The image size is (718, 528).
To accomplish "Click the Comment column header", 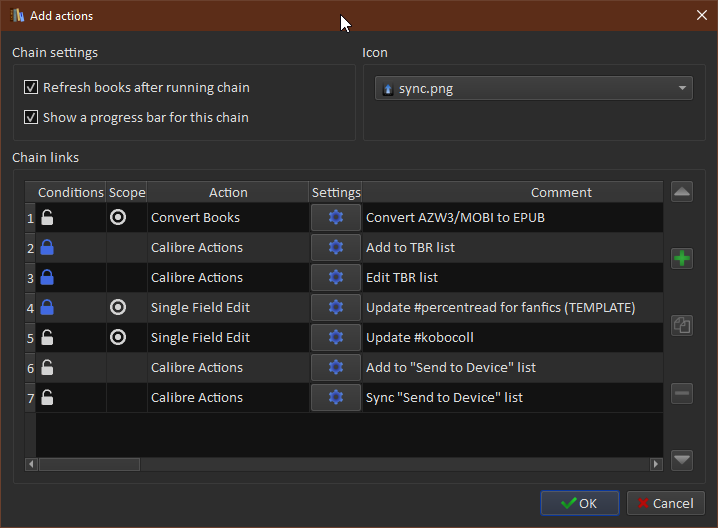I will point(561,192).
